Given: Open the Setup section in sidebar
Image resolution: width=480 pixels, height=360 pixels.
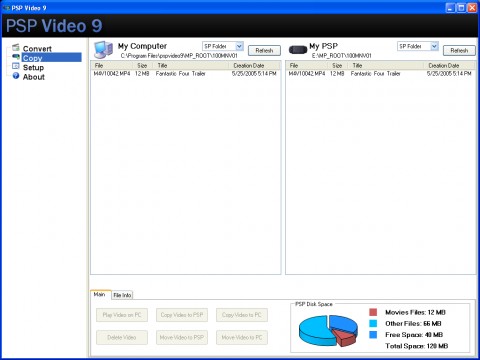Looking at the screenshot, I should pyautogui.click(x=33, y=67).
